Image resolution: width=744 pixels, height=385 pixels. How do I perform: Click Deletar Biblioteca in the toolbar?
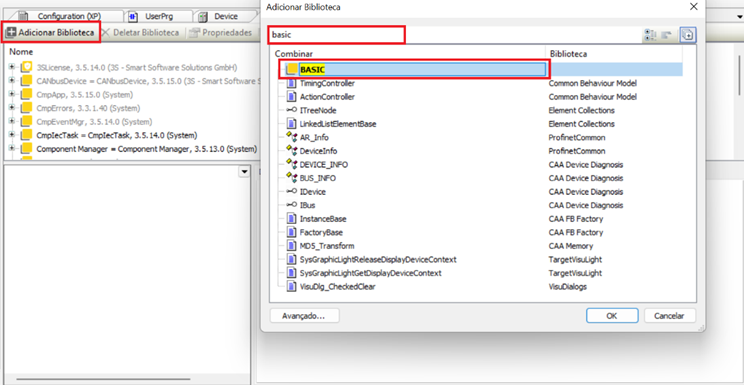(x=140, y=33)
